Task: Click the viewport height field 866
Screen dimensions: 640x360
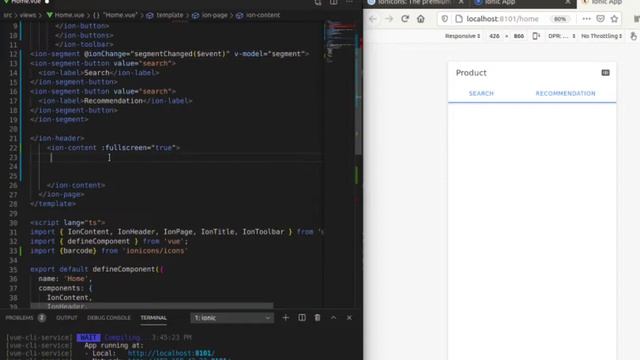Action: pos(519,36)
